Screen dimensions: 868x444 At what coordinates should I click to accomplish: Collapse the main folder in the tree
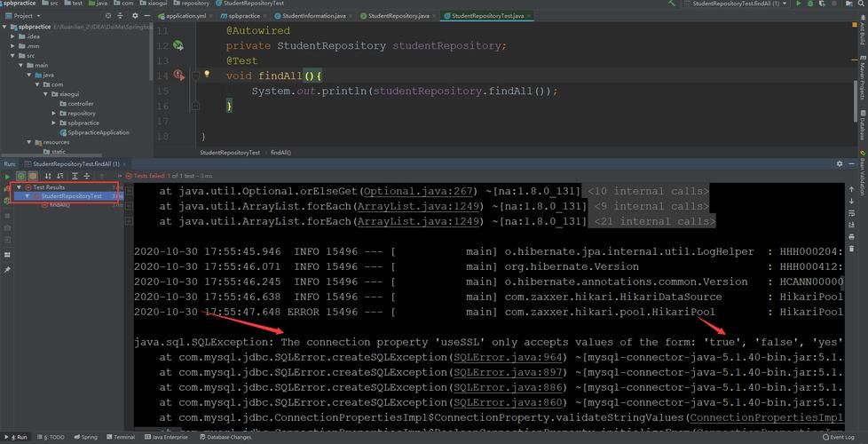21,66
